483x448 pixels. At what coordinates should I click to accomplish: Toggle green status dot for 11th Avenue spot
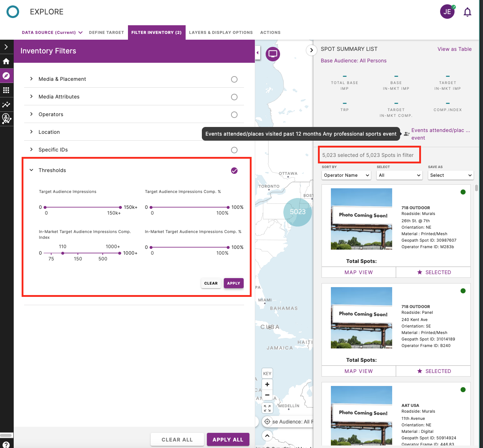click(x=463, y=390)
